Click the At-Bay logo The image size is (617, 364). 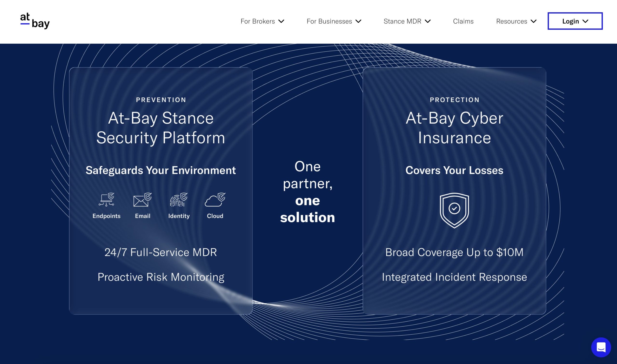click(35, 21)
